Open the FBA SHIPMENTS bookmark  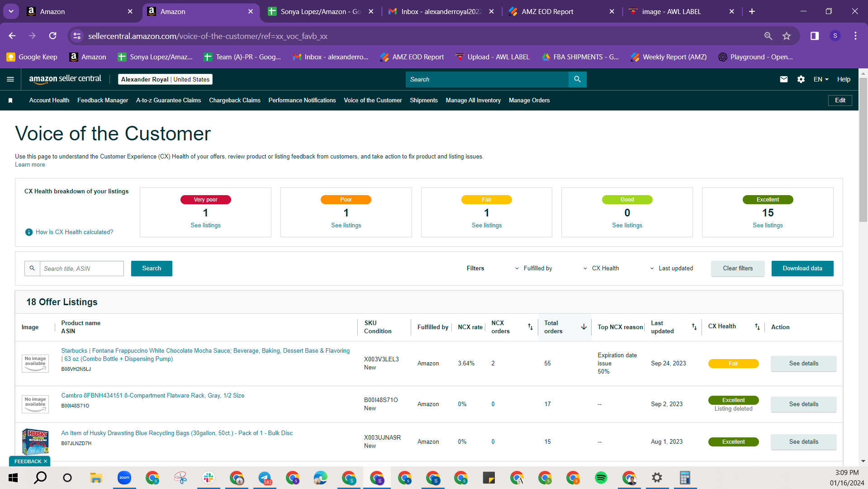[x=580, y=57]
